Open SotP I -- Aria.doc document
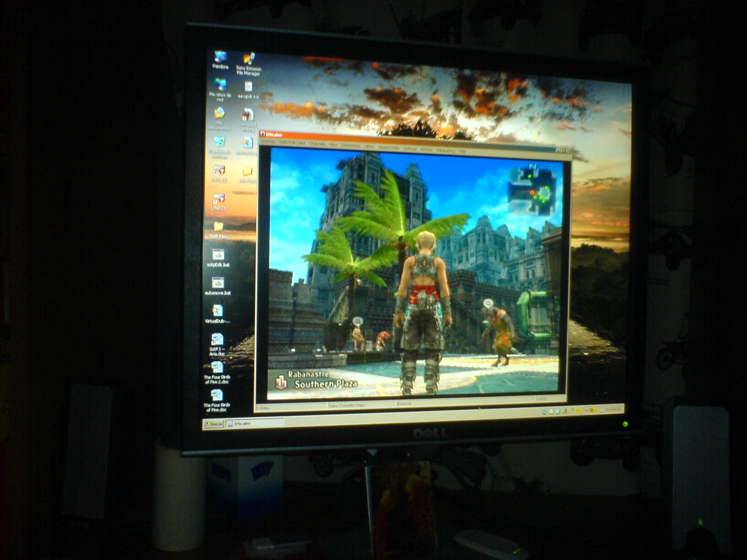747x560 pixels. tap(217, 345)
